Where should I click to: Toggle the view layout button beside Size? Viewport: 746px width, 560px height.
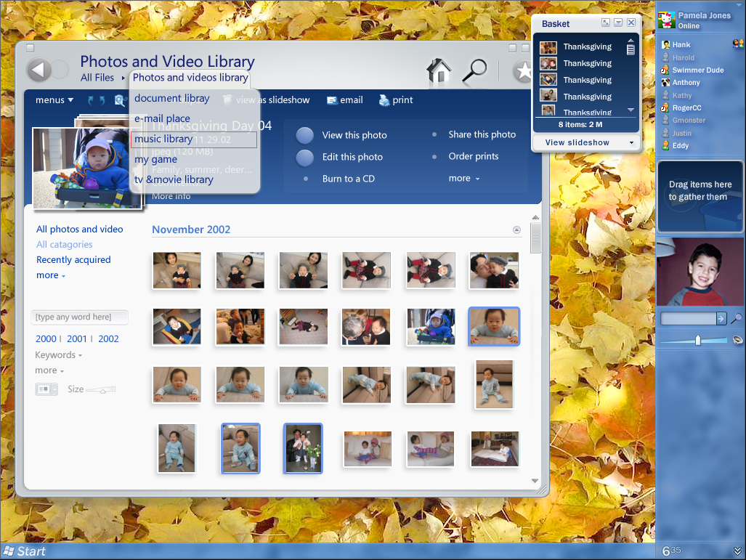click(46, 389)
